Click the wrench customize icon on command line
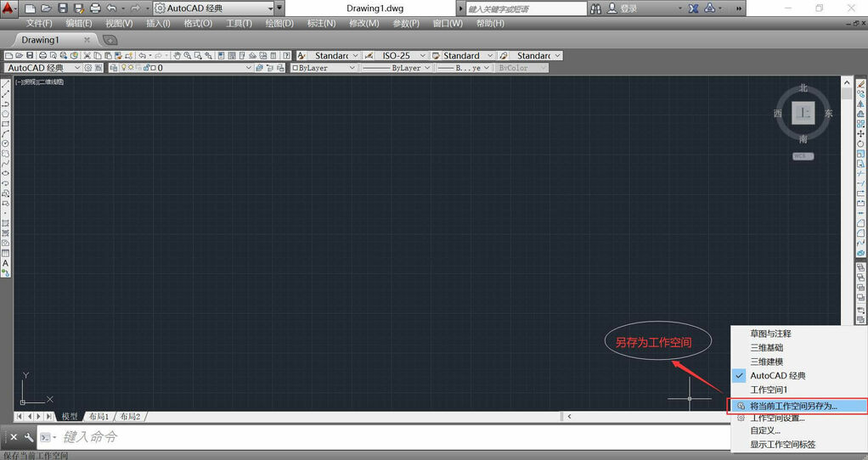Image resolution: width=868 pixels, height=460 pixels. (x=28, y=437)
